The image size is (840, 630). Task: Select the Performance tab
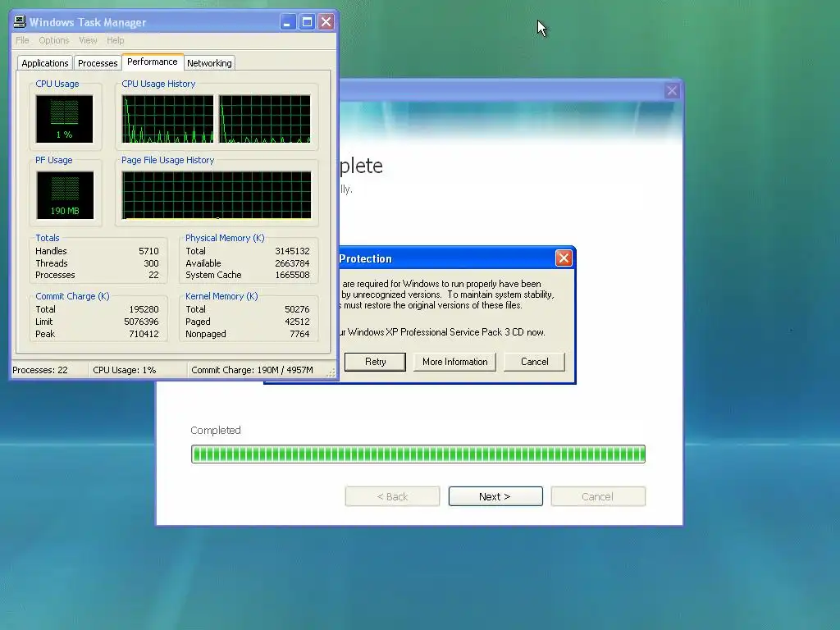(153, 62)
